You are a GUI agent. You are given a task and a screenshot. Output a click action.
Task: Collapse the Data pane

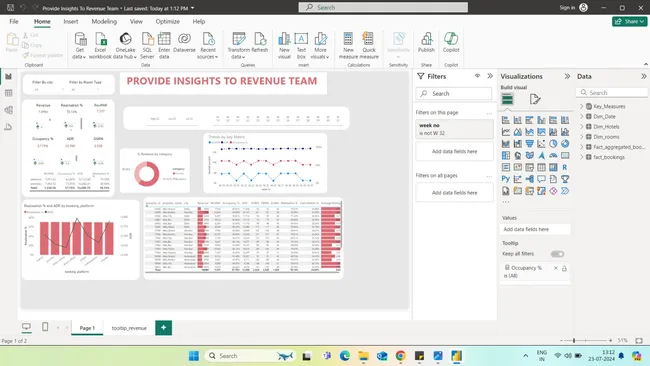tap(643, 76)
